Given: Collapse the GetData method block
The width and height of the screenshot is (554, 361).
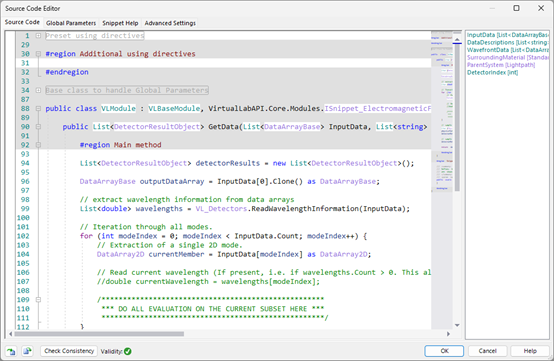Looking at the screenshot, I should tap(38, 127).
